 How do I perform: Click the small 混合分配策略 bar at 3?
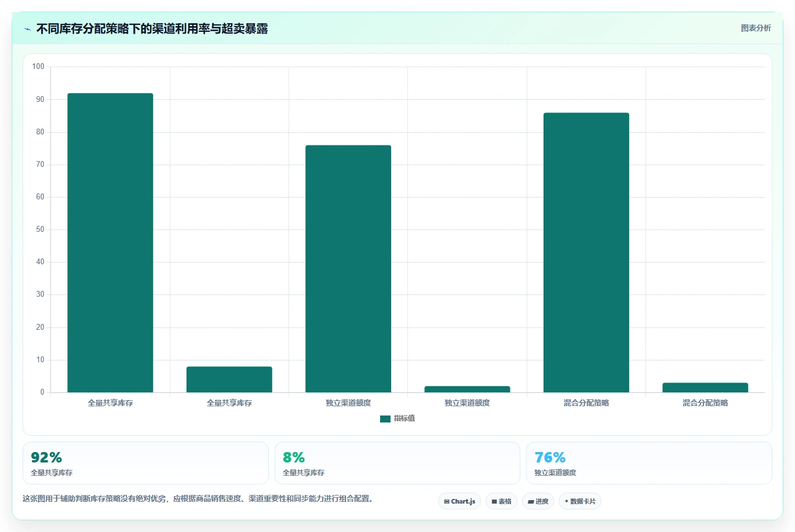pos(705,388)
